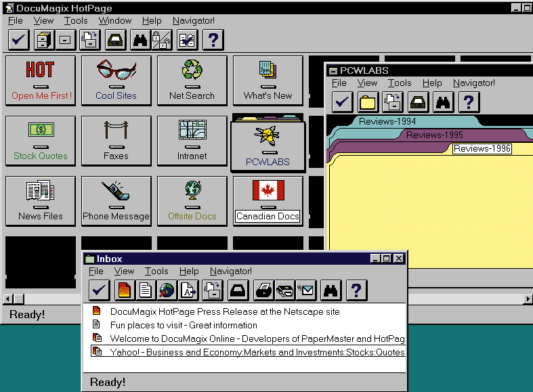Click the Net Search recycle-globe drawer
Viewport: 533px width, 392px height.
tap(192, 80)
